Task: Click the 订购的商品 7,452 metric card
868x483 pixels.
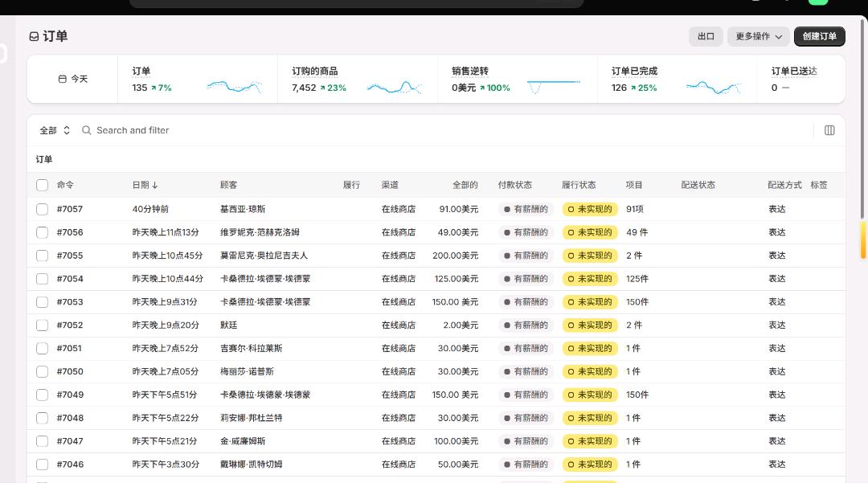Action: [357, 79]
